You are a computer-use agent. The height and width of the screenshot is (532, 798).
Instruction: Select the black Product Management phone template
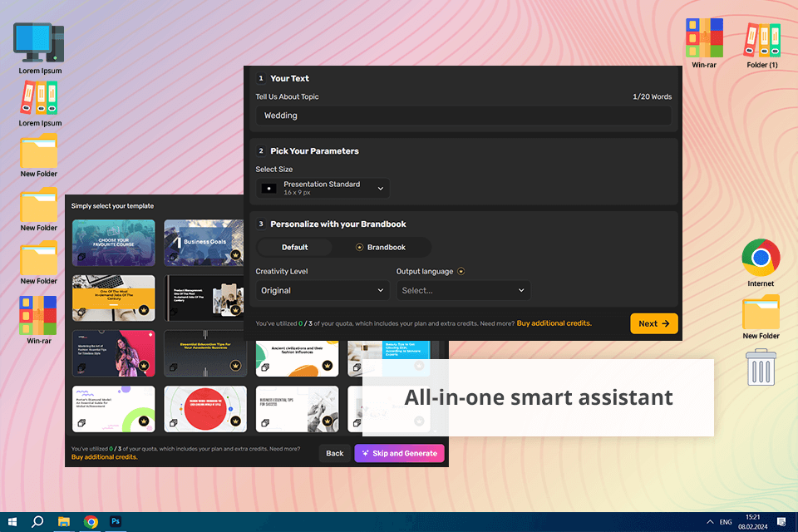pyautogui.click(x=204, y=298)
